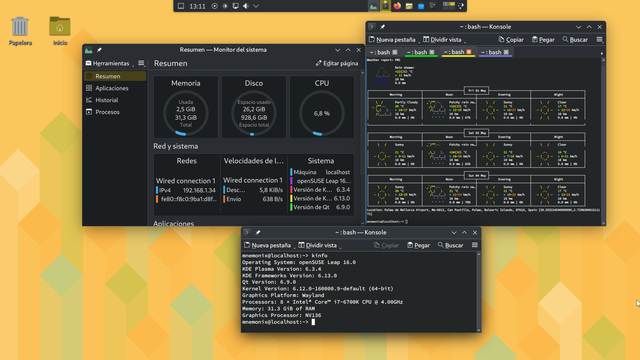
Task: Click the CPU 6,8 % gauge
Action: click(x=322, y=113)
